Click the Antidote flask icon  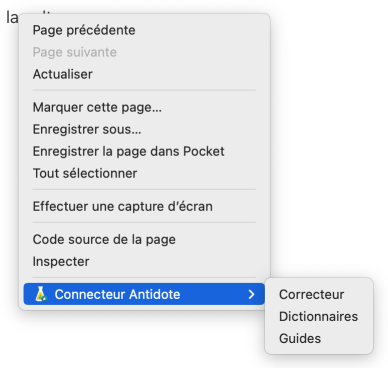(x=40, y=294)
